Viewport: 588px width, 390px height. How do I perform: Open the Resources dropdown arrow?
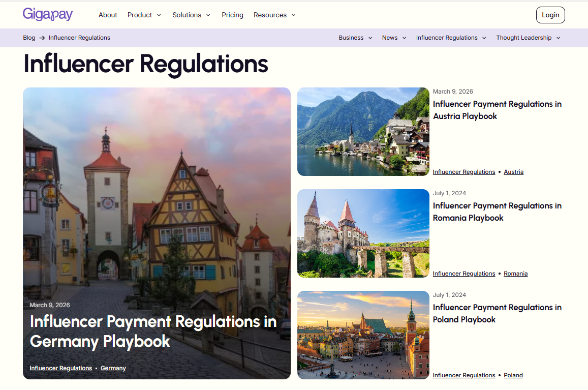[294, 15]
